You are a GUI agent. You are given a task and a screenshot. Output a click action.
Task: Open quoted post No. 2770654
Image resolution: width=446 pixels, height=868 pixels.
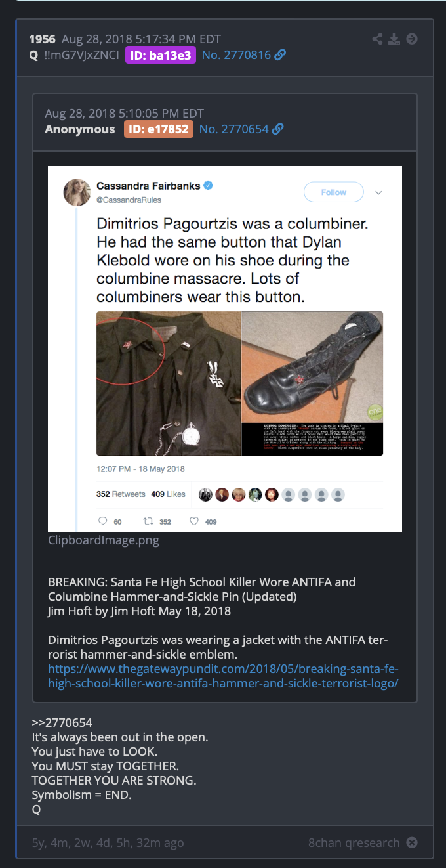[234, 129]
